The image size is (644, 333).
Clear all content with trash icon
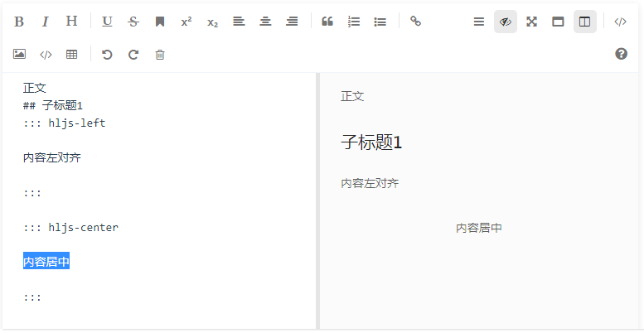point(160,55)
